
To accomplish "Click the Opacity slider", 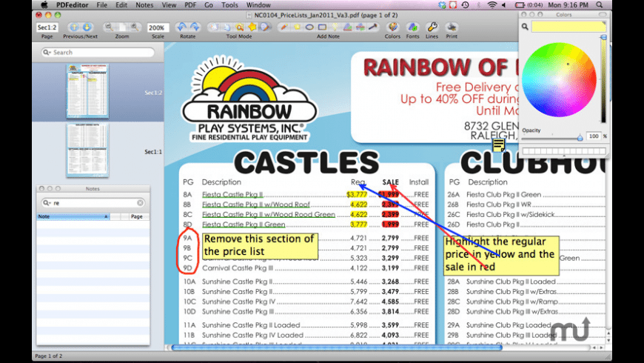I will click(551, 138).
